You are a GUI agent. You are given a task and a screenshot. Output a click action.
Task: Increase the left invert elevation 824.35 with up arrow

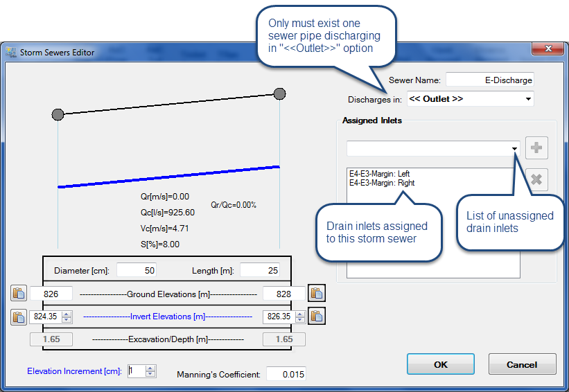67,314
